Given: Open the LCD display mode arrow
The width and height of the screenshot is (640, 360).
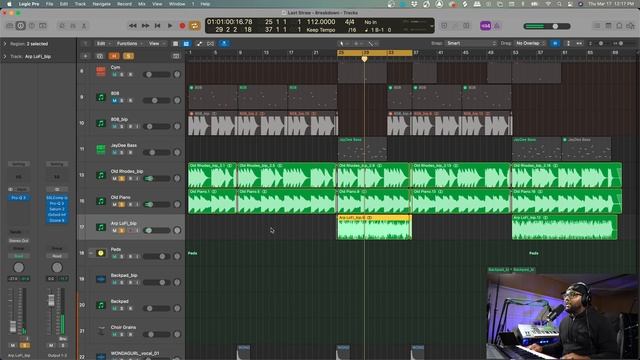Looking at the screenshot, I should [431, 26].
